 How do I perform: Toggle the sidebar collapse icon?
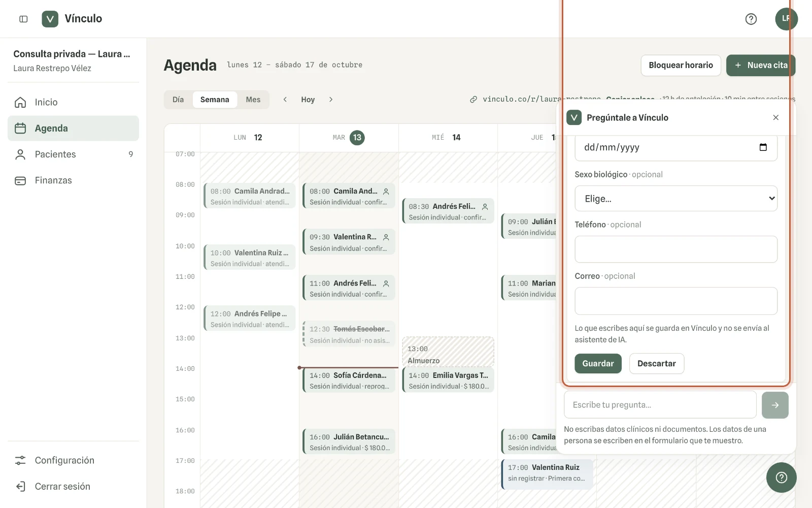[23, 19]
